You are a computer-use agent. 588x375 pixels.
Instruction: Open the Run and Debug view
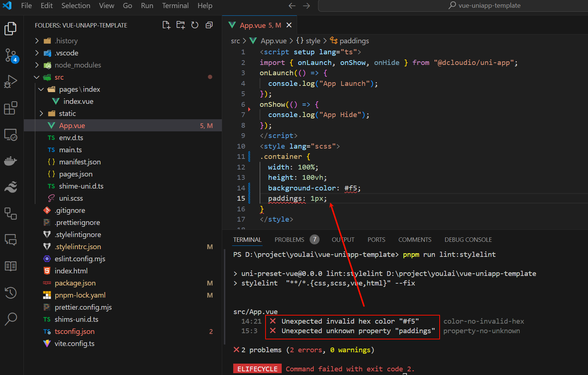pos(11,81)
